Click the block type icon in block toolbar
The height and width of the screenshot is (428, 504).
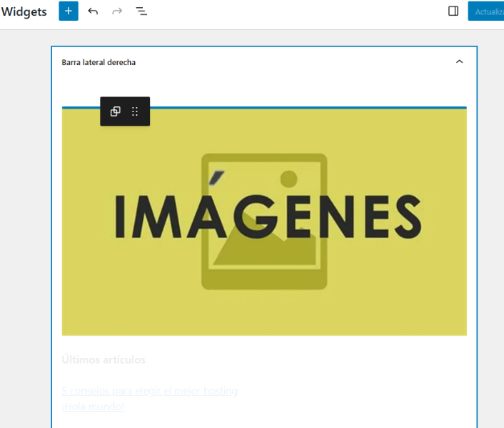coord(115,111)
